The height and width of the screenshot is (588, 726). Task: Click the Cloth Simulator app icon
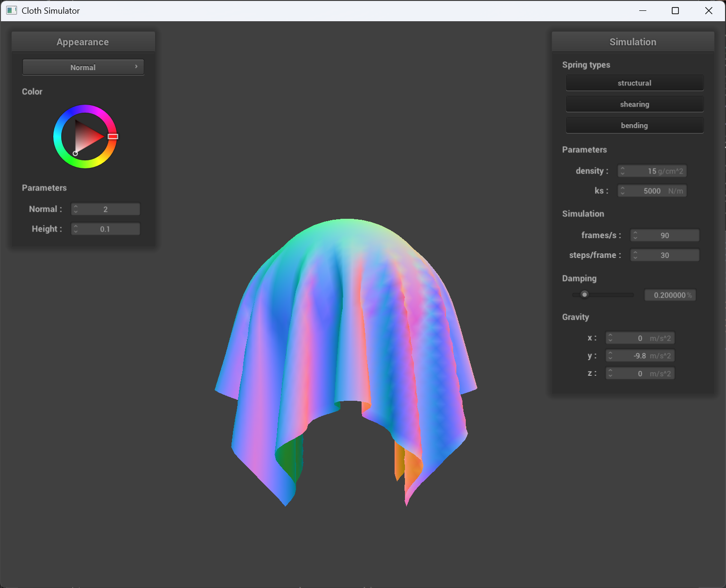pos(12,10)
